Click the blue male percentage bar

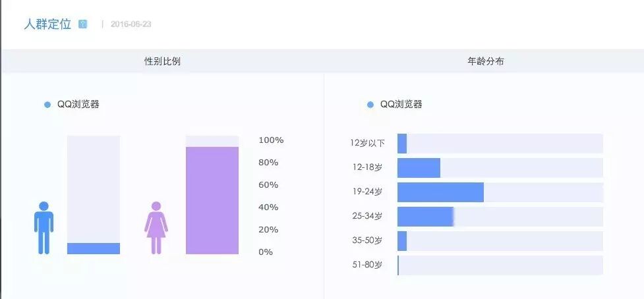[x=94, y=248]
